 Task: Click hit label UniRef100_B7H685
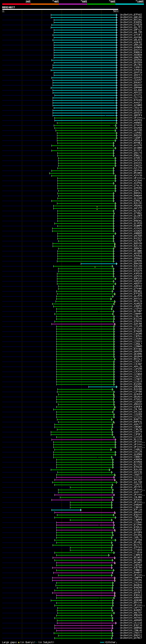coord(131,331)
